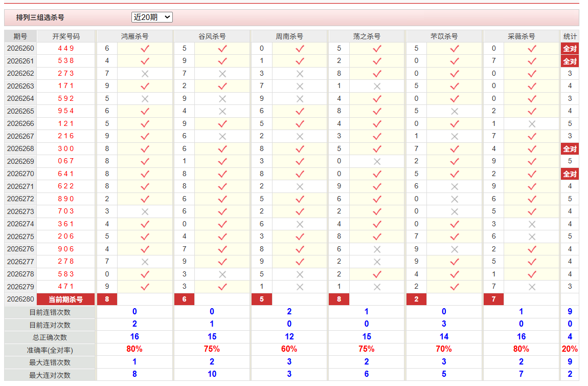Image resolution: width=588 pixels, height=386 pixels.
Task: Click 谷风杀号 cross mark in row 2026264
Action: (x=222, y=99)
